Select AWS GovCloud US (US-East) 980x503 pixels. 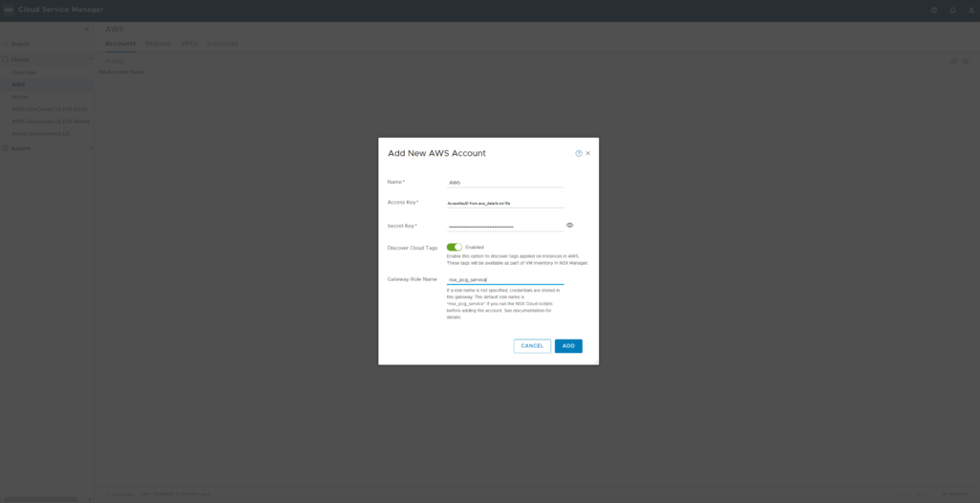50,109
